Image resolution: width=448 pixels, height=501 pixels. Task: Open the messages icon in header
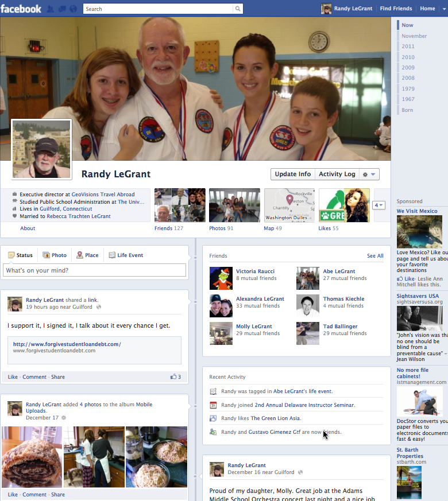pyautogui.click(x=62, y=9)
